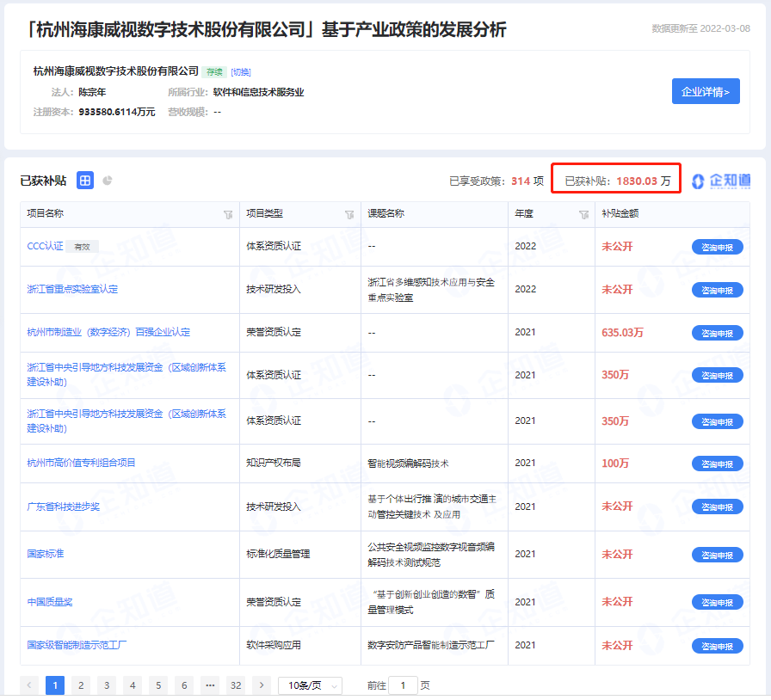Click pagination ellipsis for more pages
Image resolution: width=771 pixels, height=700 pixels.
tap(210, 685)
